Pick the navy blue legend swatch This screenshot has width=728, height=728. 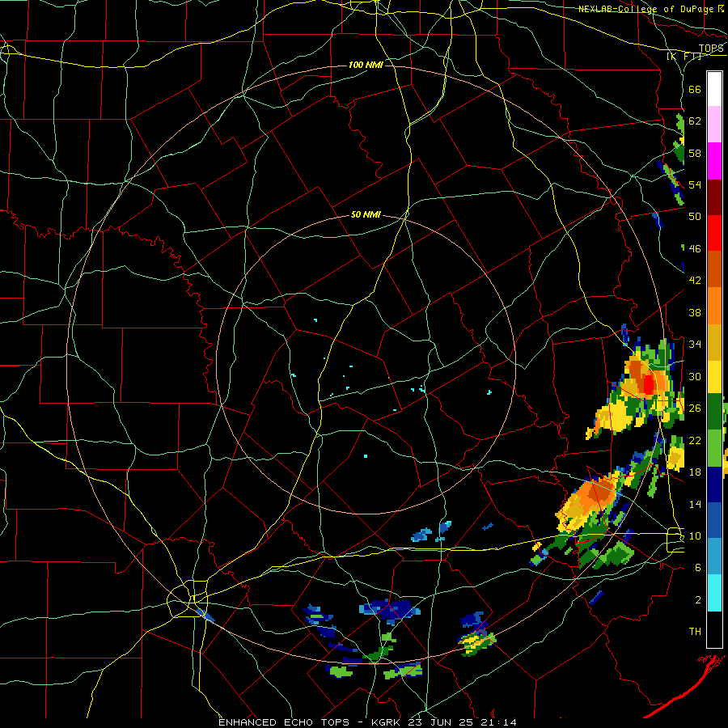[x=714, y=485]
